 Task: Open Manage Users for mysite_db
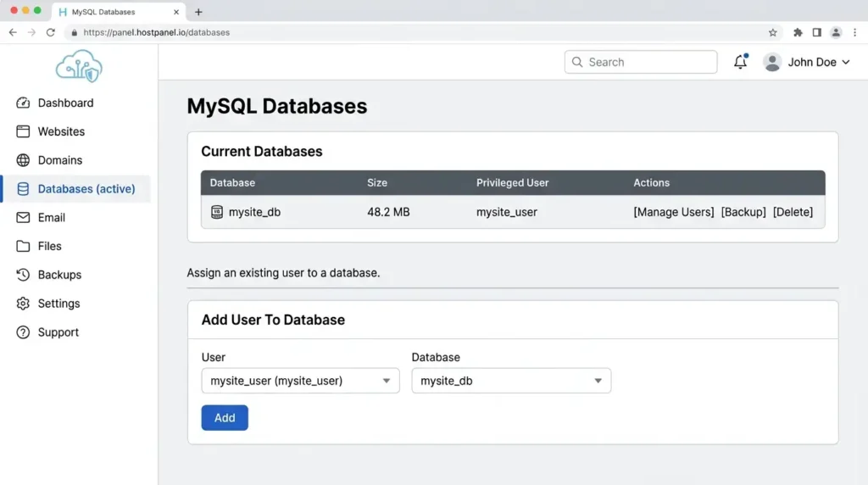click(x=674, y=212)
